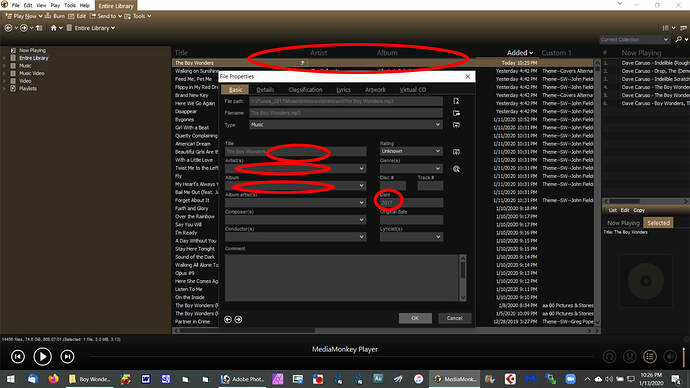Image resolution: width=690 pixels, height=388 pixels.
Task: Expand the Lyricist(s) dropdown
Action: pos(438,237)
